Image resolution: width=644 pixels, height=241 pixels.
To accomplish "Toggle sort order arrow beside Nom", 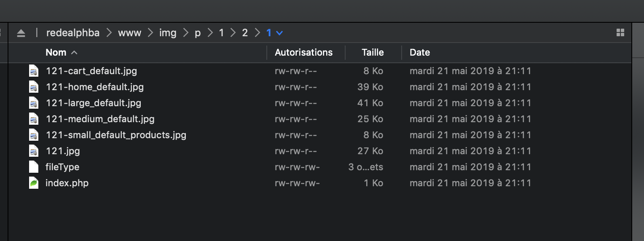I will 74,53.
